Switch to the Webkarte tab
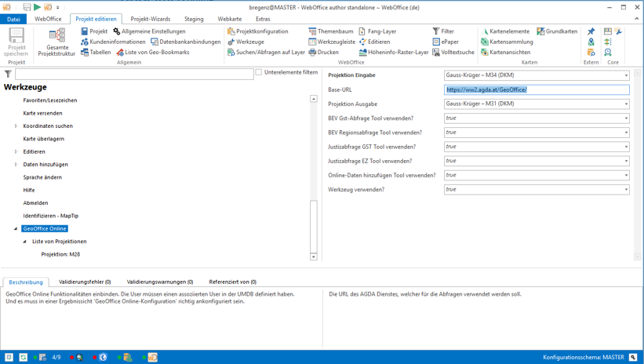 point(230,19)
